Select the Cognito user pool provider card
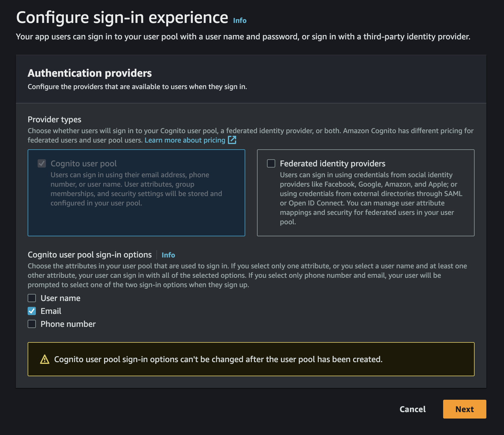The width and height of the screenshot is (504, 435). (136, 193)
